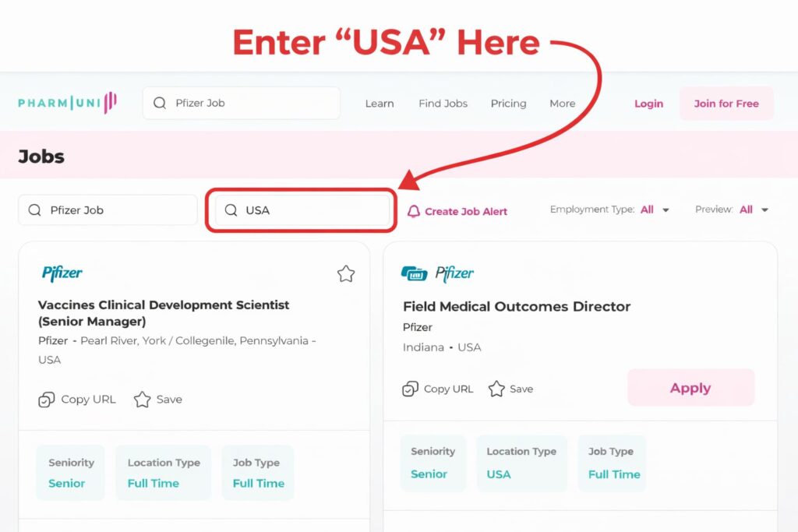Toggle Save star on the Field Medical Outcomes Director job

coord(496,389)
